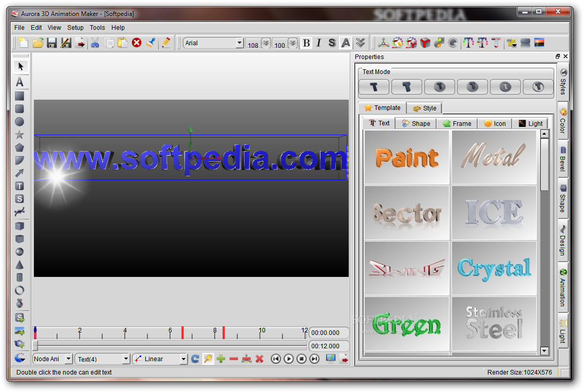Remove keyframe with red minus icon
The image size is (584, 392).
pos(234,359)
